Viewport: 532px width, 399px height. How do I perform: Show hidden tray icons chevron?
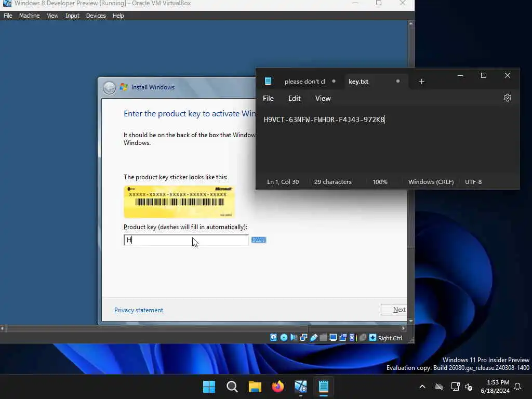pyautogui.click(x=422, y=387)
